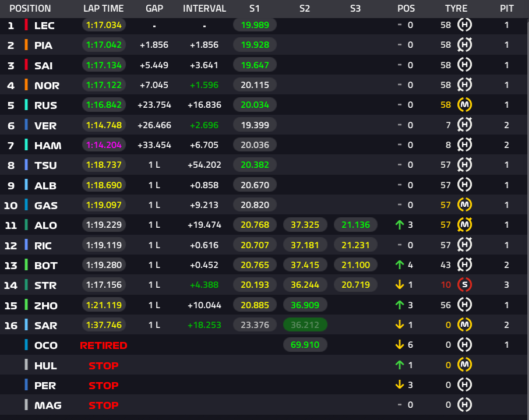This screenshot has height=420, width=529.
Task: Click the hard tyre icon in ALB row
Action: (x=464, y=185)
